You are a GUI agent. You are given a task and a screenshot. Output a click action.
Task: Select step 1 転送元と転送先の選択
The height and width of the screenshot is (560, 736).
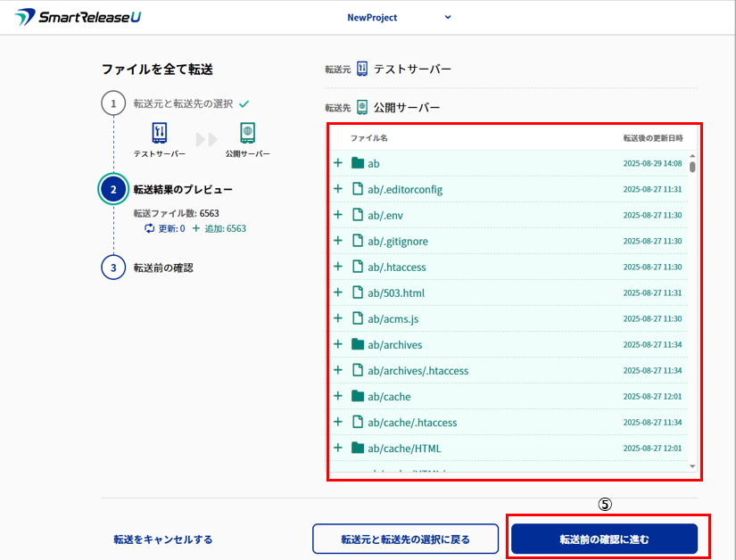click(x=183, y=103)
